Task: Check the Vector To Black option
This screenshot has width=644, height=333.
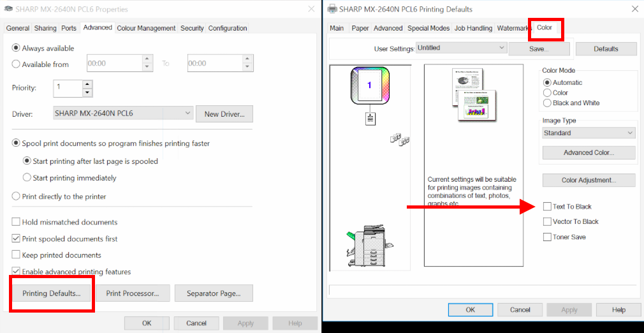Action: [546, 221]
